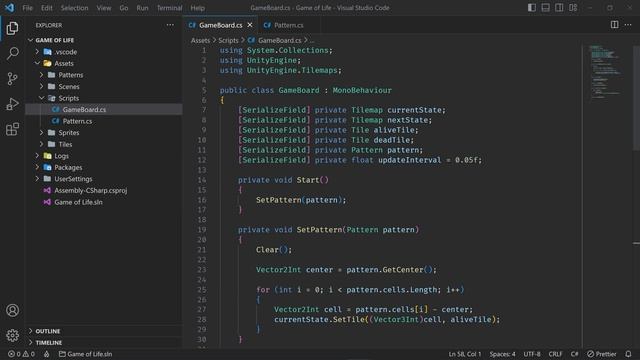The width and height of the screenshot is (640, 360).
Task: Open the Accounts icon in activity bar
Action: 12,310
